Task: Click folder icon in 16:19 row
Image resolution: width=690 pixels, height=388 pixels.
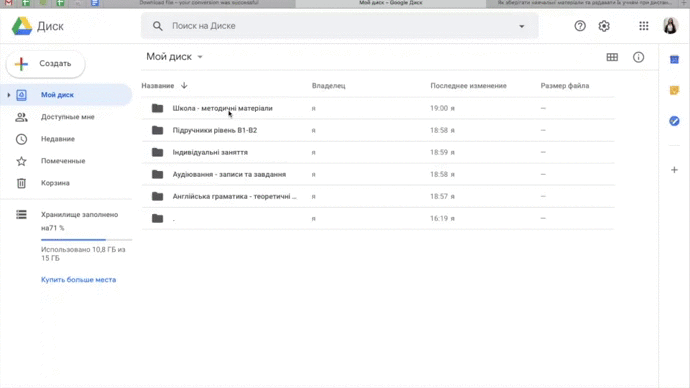Action: pyautogui.click(x=158, y=218)
